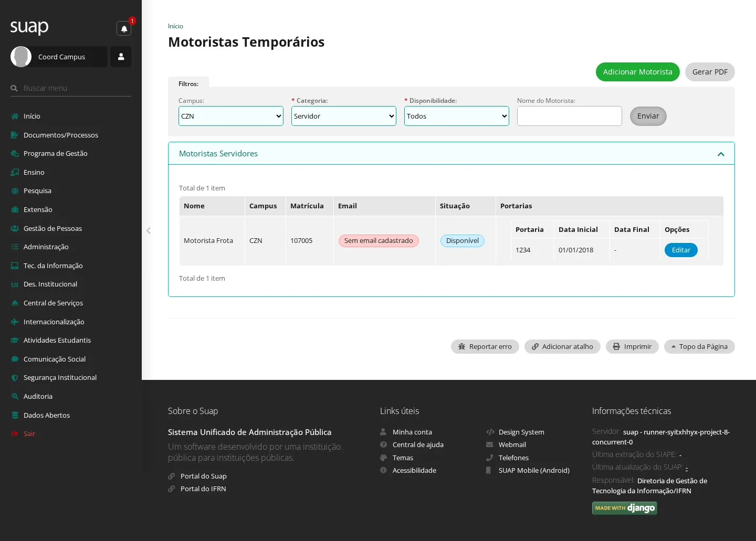Click the Sair logout icon
The width and height of the screenshot is (756, 541).
click(x=15, y=433)
